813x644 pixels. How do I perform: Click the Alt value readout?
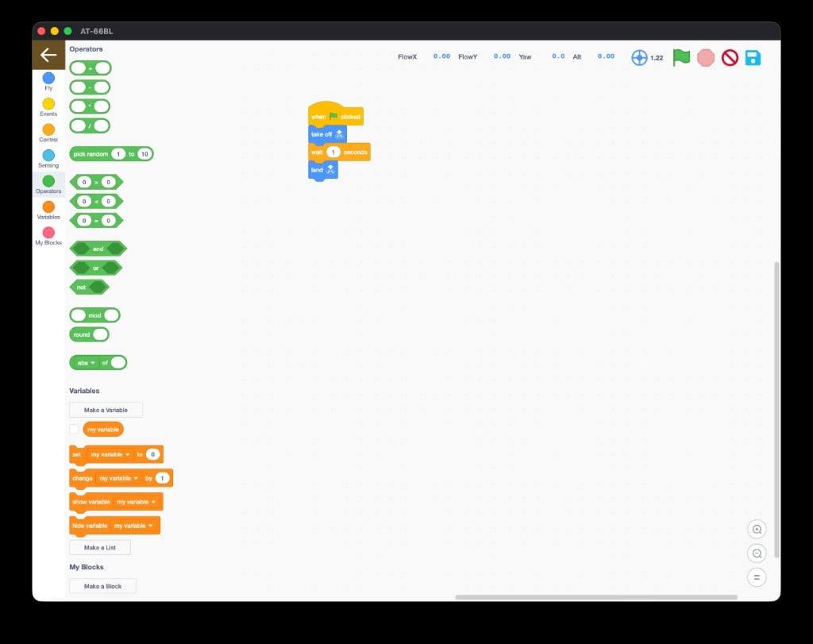(606, 56)
